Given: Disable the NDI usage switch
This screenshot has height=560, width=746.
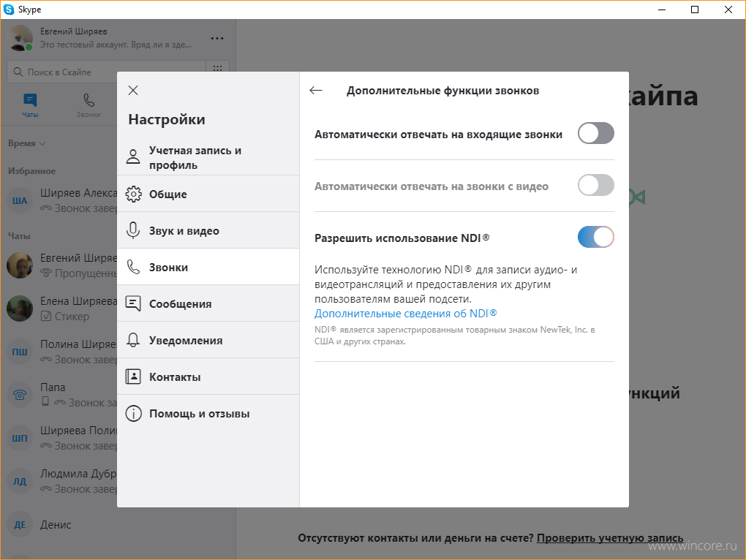Looking at the screenshot, I should click(595, 237).
